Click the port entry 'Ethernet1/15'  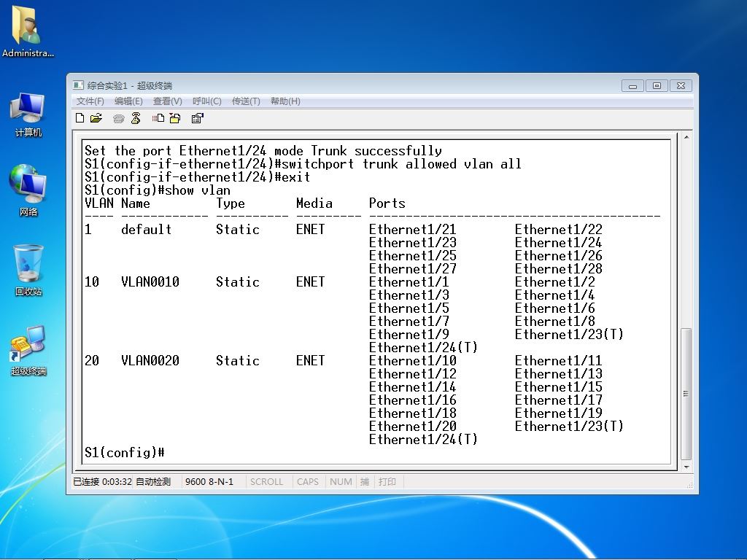tap(558, 386)
